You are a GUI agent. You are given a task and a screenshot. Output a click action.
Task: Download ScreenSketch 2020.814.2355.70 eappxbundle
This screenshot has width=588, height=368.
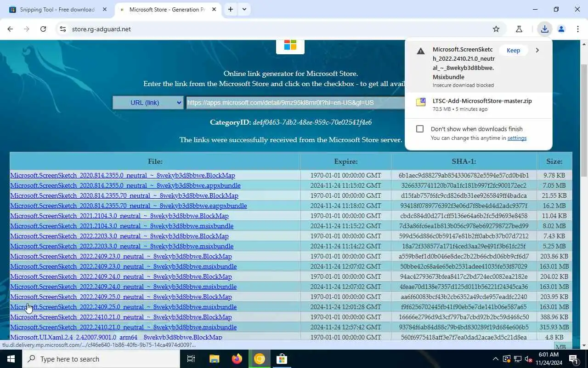click(129, 206)
